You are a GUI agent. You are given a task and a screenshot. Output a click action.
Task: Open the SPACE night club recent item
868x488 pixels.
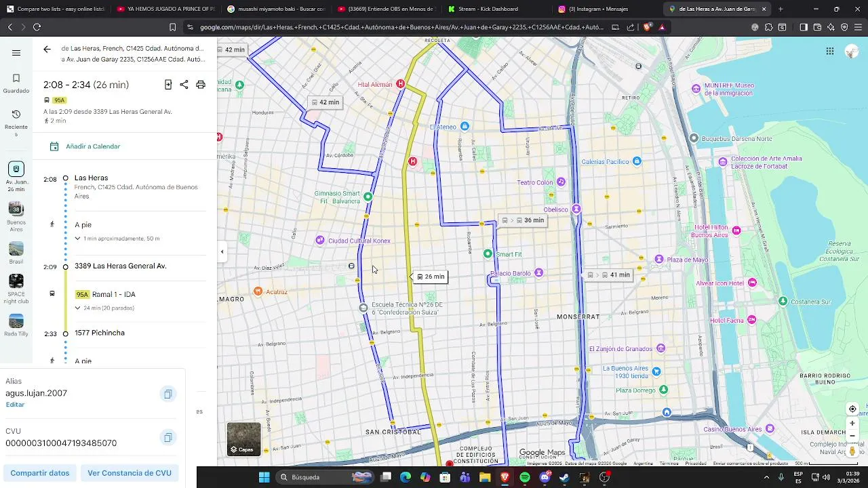(x=16, y=289)
